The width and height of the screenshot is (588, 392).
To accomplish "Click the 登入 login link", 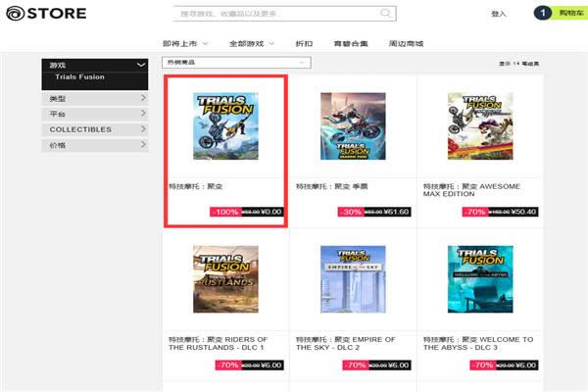I will click(499, 14).
